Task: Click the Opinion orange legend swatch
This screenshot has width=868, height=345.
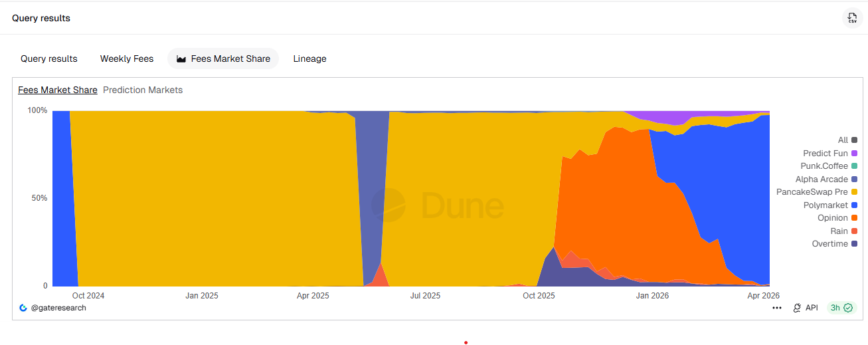Action: coord(854,218)
